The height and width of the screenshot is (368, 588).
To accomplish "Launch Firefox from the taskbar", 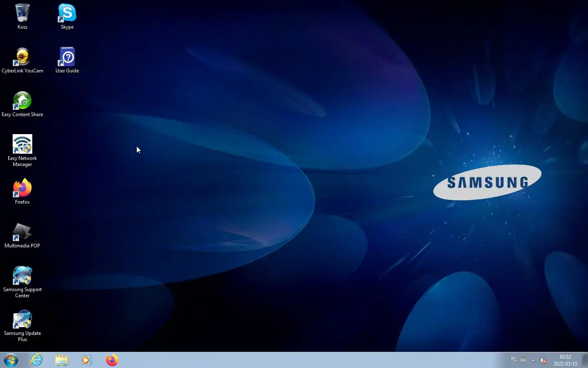I will [x=112, y=360].
